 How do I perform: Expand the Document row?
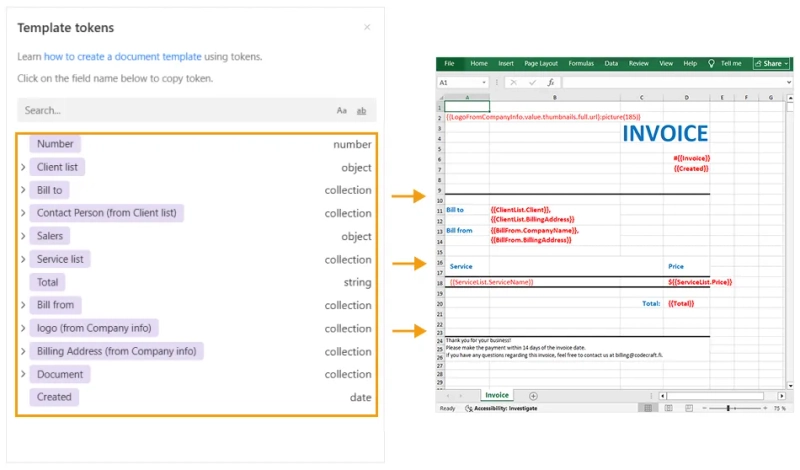click(x=23, y=374)
